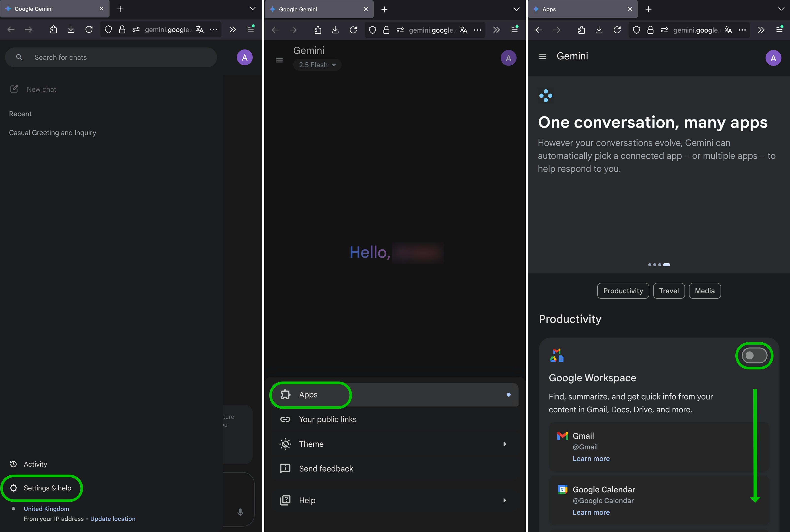Open the hamburger menu beside Gemini 2.5 Flash
The image size is (790, 532).
[279, 60]
